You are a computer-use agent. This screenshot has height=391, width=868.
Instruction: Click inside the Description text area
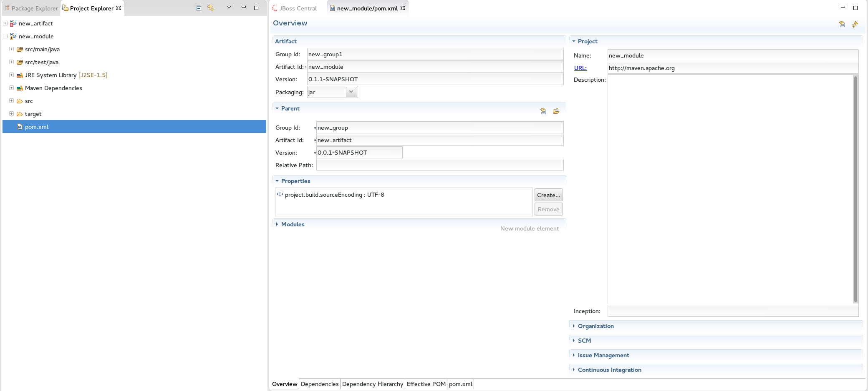point(730,189)
